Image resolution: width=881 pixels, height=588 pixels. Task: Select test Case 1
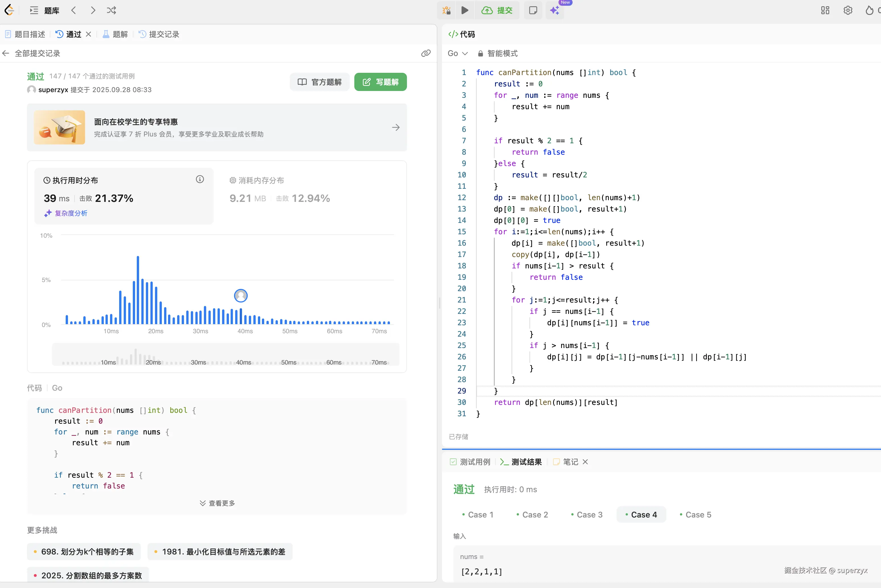(477, 515)
